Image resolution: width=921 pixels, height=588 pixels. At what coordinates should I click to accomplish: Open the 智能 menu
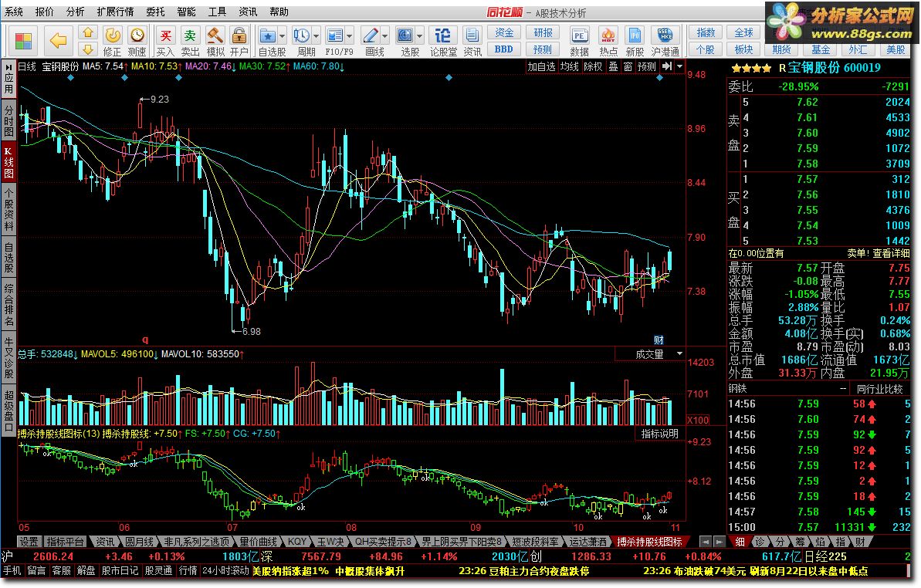(186, 11)
